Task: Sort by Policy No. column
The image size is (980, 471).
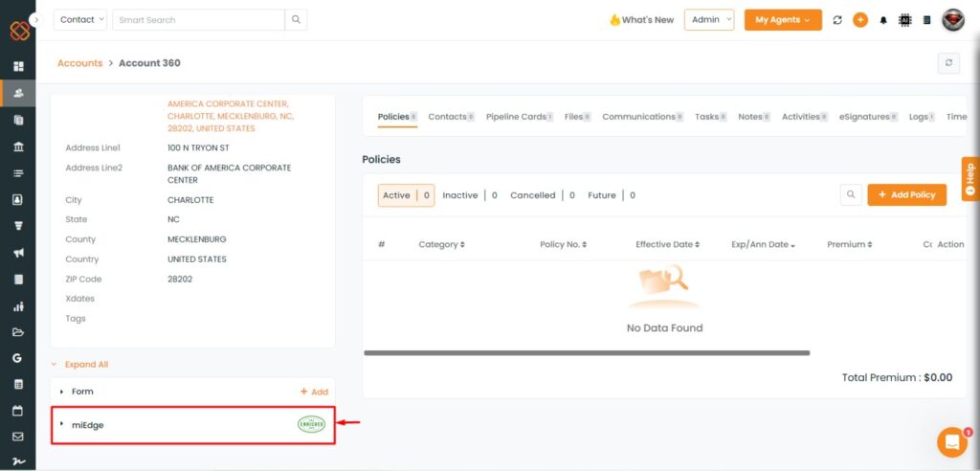Action: point(563,244)
